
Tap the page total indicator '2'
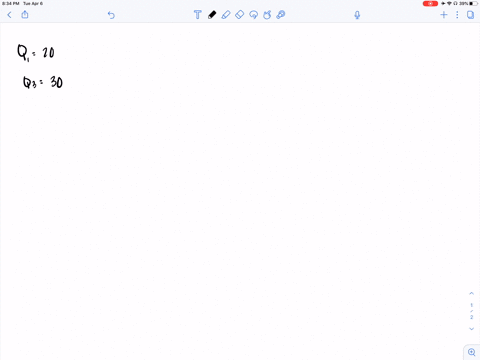[471, 317]
